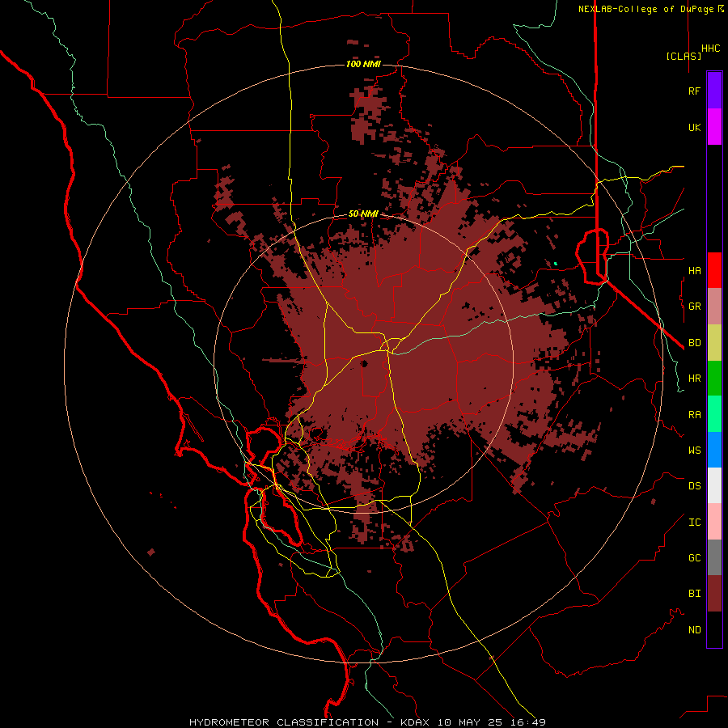Viewport: 728px width, 728px height.
Task: Click the KDAX radar site identifier
Action: pos(415,722)
